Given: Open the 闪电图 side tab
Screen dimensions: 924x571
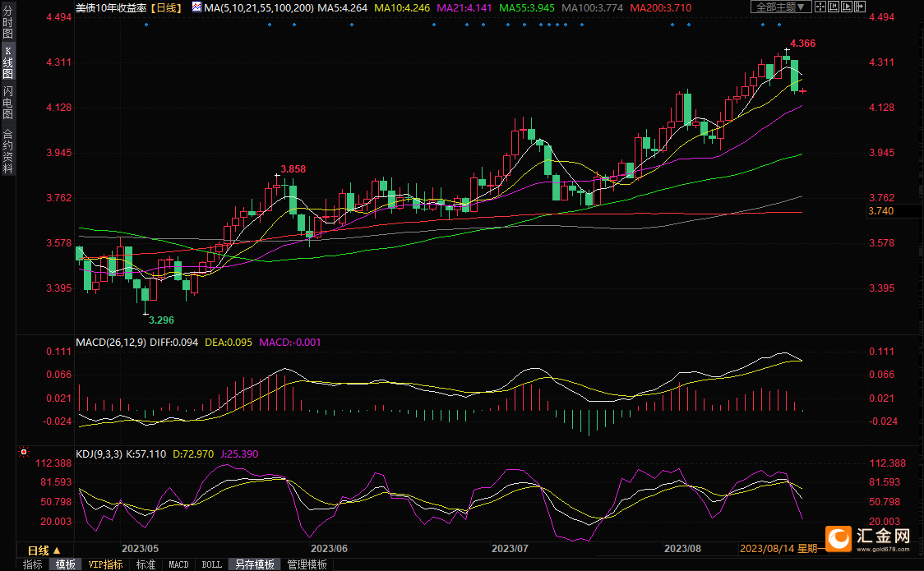Looking at the screenshot, I should pyautogui.click(x=8, y=103).
